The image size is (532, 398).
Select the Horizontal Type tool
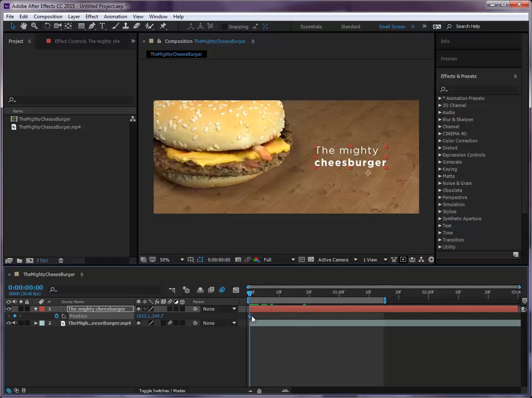[x=102, y=26]
